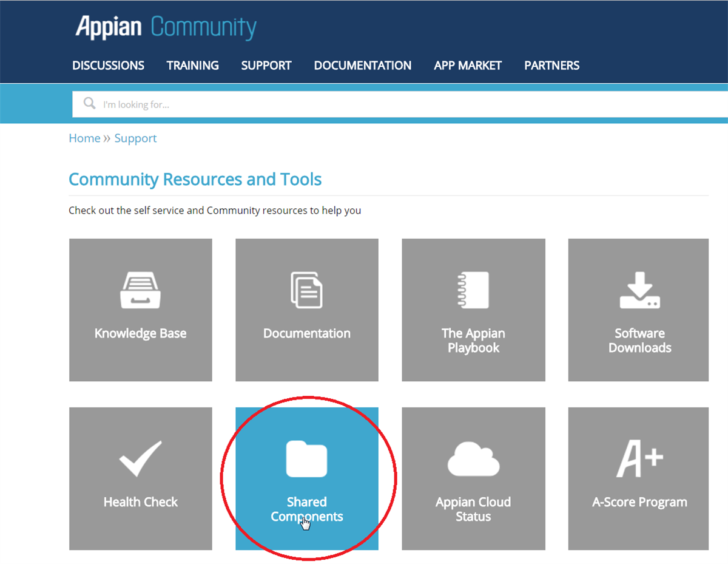Image resolution: width=728 pixels, height=564 pixels.
Task: Click the tile's Shared Components label
Action: pos(306,509)
